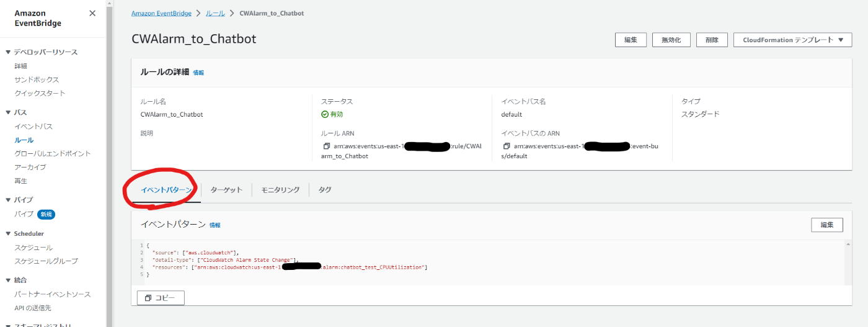This screenshot has width=868, height=327.
Task: Switch to タグ tab
Action: click(325, 190)
